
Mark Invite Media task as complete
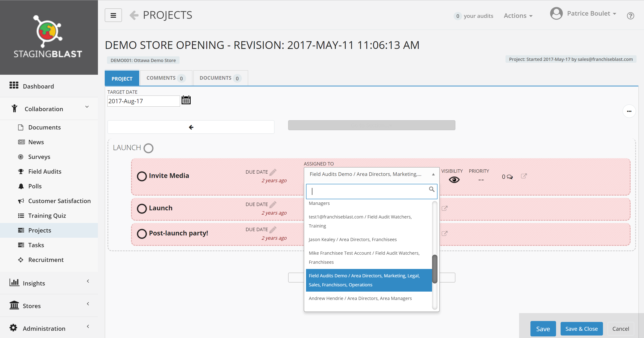[142, 176]
